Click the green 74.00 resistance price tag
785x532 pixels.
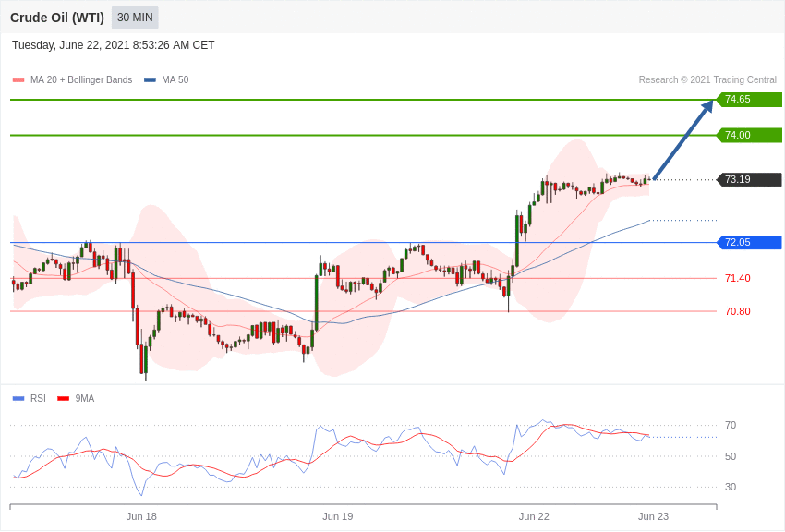(750, 135)
